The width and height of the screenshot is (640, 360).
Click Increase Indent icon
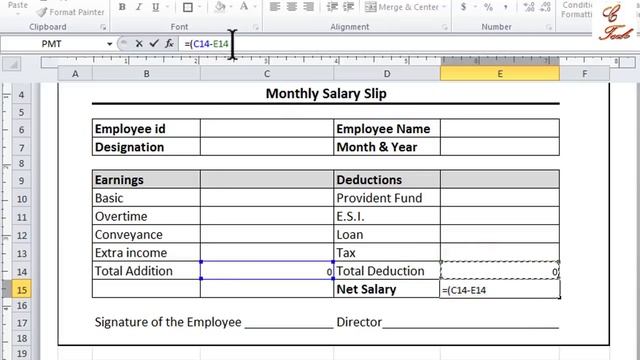tap(349, 7)
